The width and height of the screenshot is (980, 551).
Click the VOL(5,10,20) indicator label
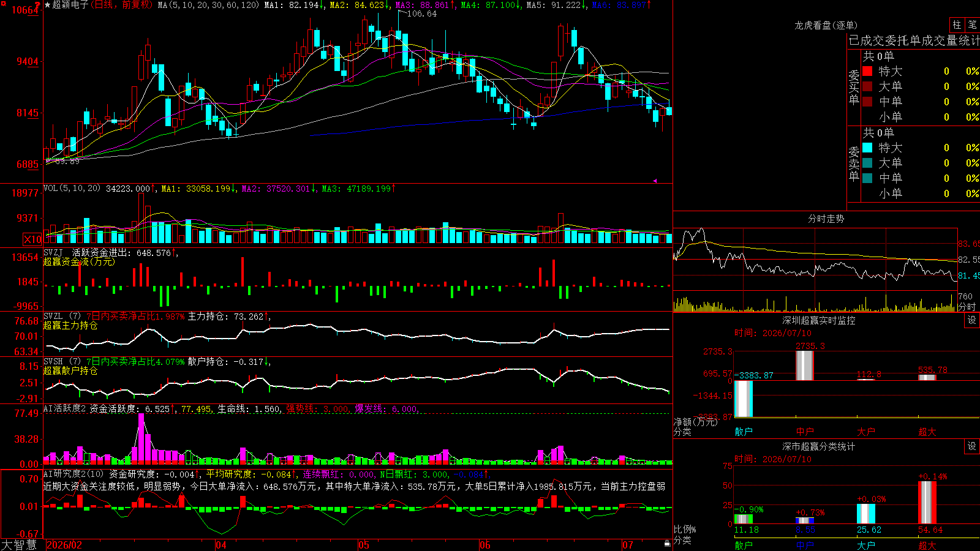[72, 188]
